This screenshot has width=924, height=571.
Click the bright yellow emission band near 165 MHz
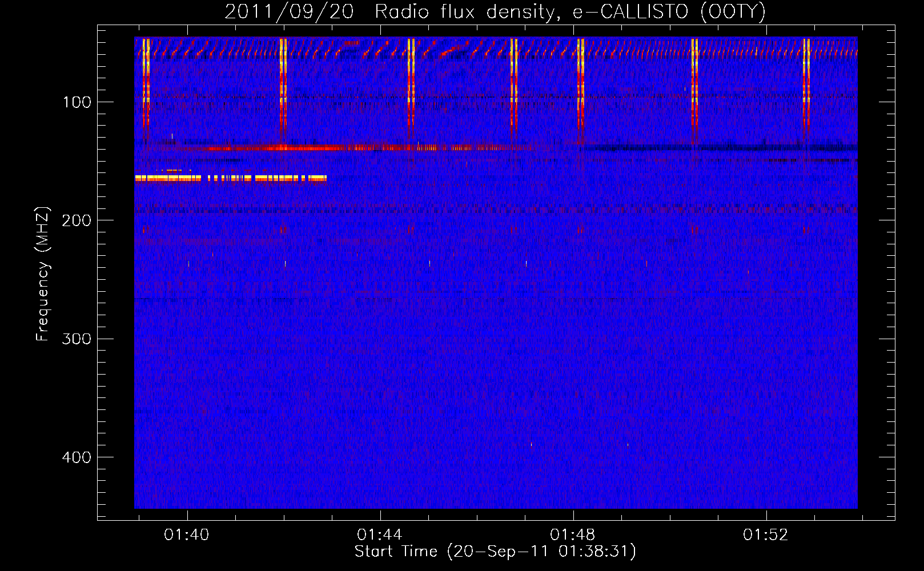pos(231,178)
